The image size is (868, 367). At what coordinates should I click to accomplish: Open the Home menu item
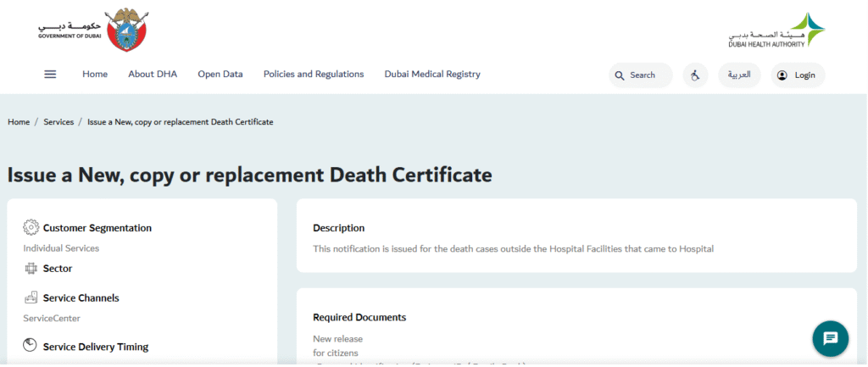[x=95, y=75]
